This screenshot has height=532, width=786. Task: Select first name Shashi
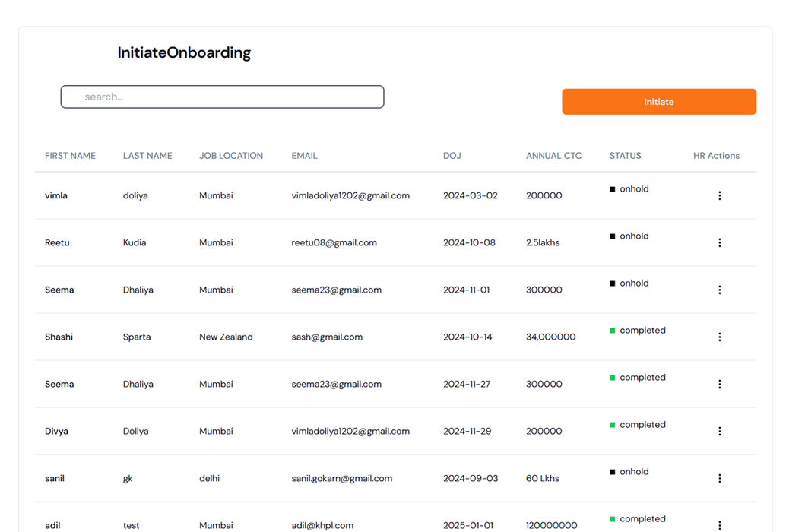(x=59, y=337)
